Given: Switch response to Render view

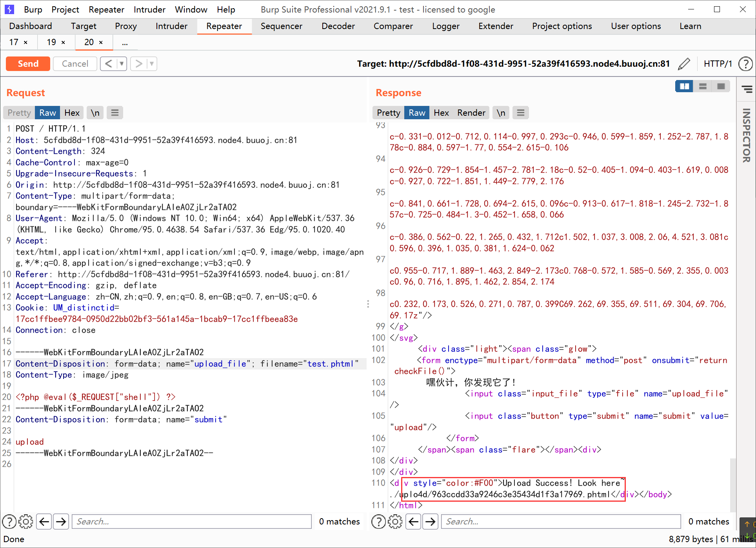Looking at the screenshot, I should [471, 113].
